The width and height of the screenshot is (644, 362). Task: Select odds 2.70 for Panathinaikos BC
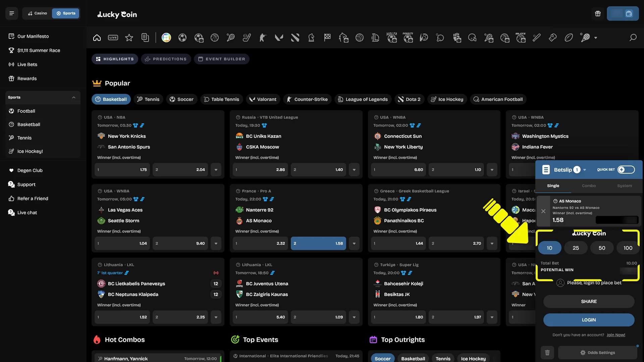tap(456, 243)
